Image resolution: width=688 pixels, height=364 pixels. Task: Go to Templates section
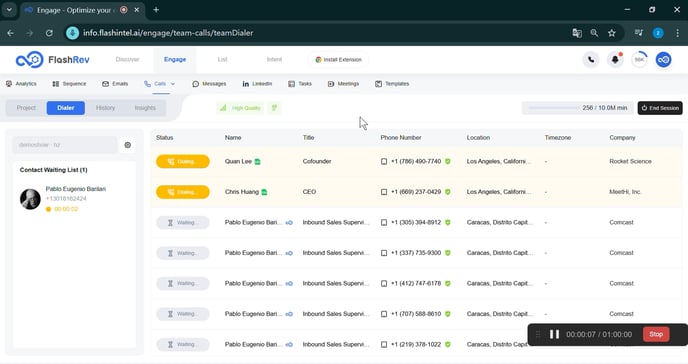tap(392, 84)
